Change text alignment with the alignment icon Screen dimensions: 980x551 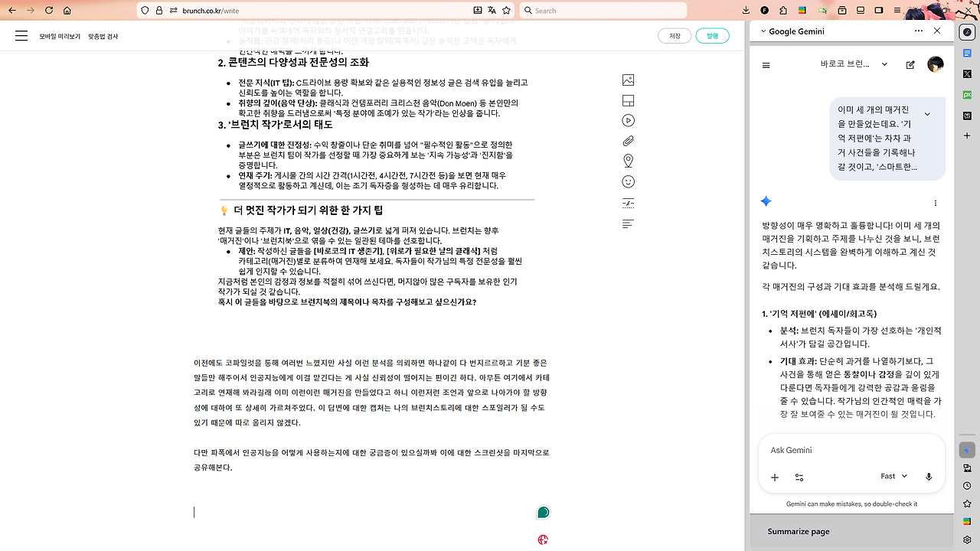(x=628, y=223)
